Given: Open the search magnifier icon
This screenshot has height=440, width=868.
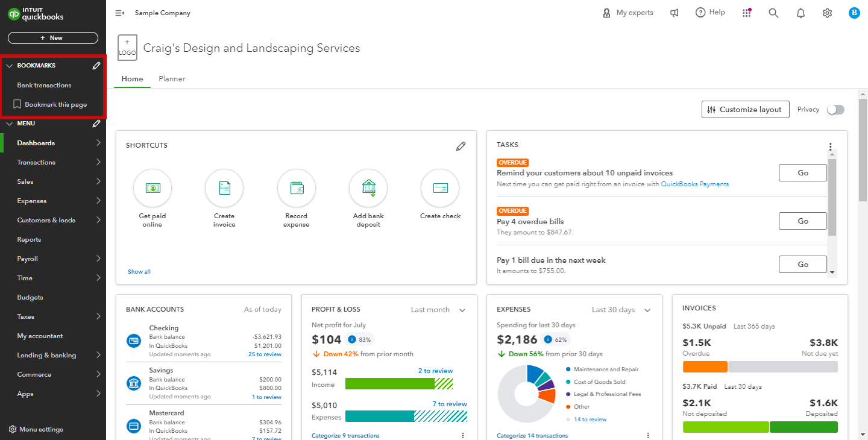Looking at the screenshot, I should [x=773, y=13].
